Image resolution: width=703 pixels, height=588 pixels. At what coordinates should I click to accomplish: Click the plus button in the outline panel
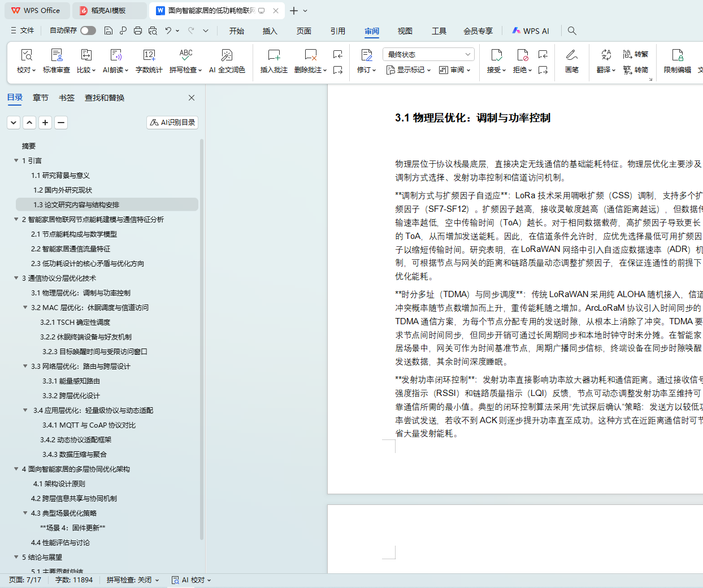pyautogui.click(x=45, y=123)
